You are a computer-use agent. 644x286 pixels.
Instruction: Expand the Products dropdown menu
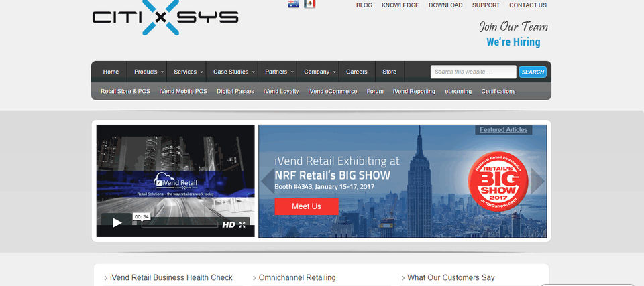[x=147, y=72]
